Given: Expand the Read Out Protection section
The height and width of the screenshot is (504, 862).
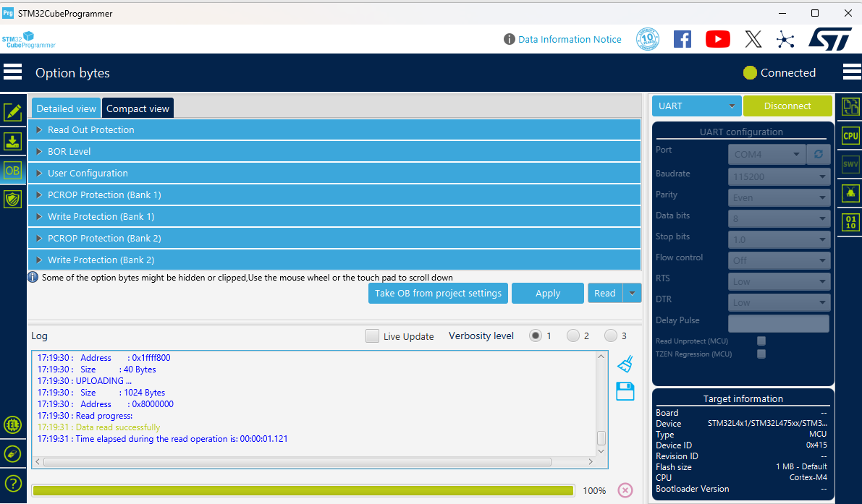Looking at the screenshot, I should pyautogui.click(x=334, y=129).
